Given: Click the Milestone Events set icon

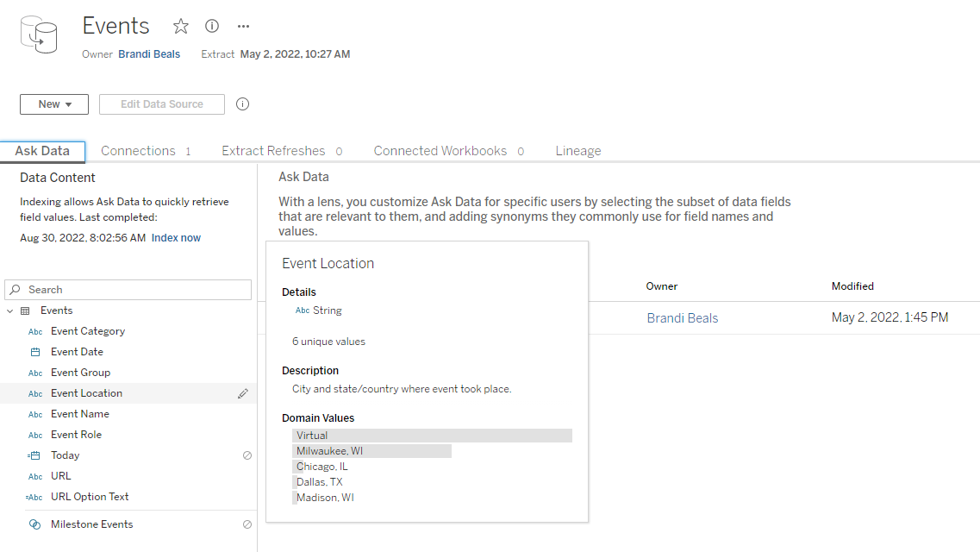Looking at the screenshot, I should (x=35, y=524).
